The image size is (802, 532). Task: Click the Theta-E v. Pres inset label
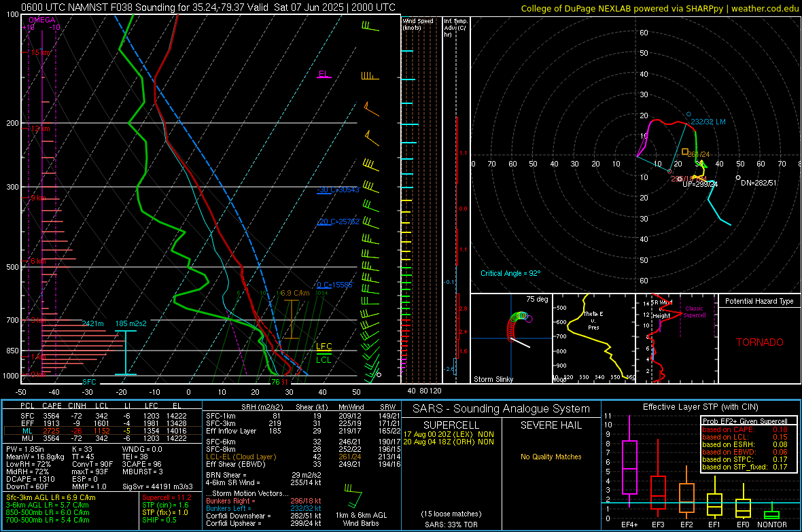click(x=593, y=320)
